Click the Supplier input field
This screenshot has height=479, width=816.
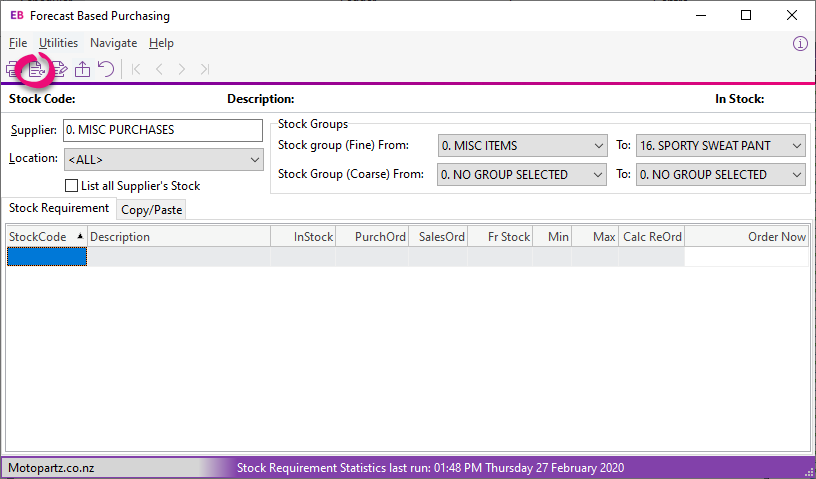(x=163, y=130)
